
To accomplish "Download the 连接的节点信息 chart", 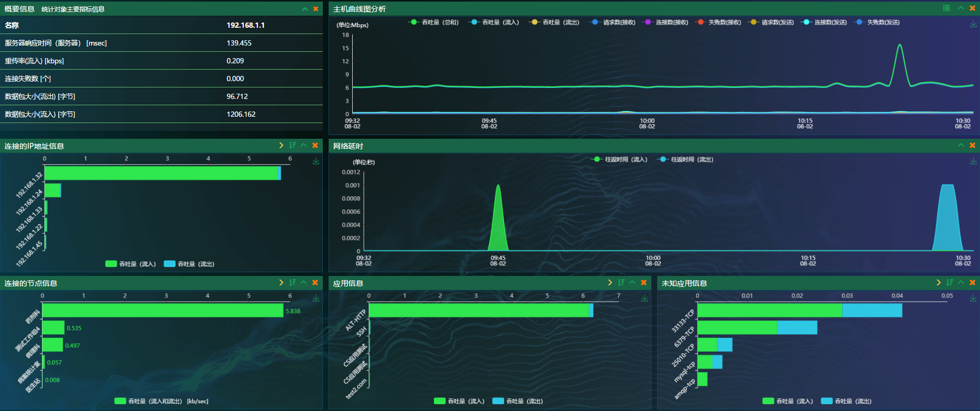I will coord(316,298).
